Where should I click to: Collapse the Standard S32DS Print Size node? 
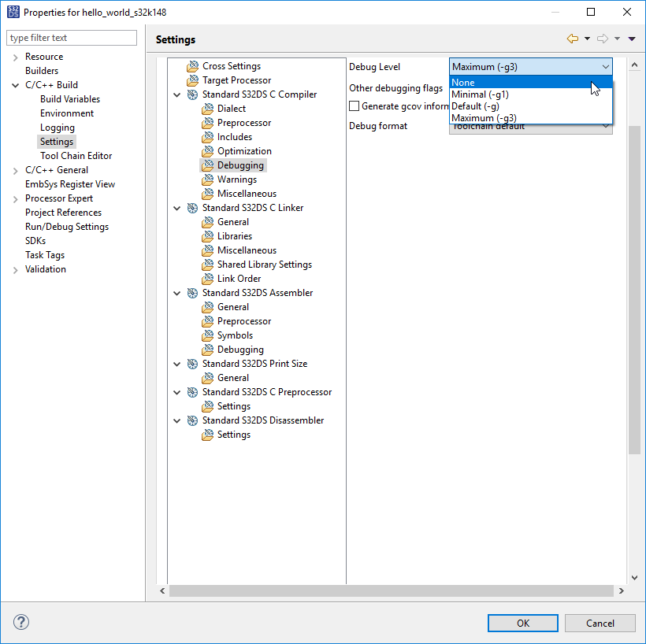177,364
